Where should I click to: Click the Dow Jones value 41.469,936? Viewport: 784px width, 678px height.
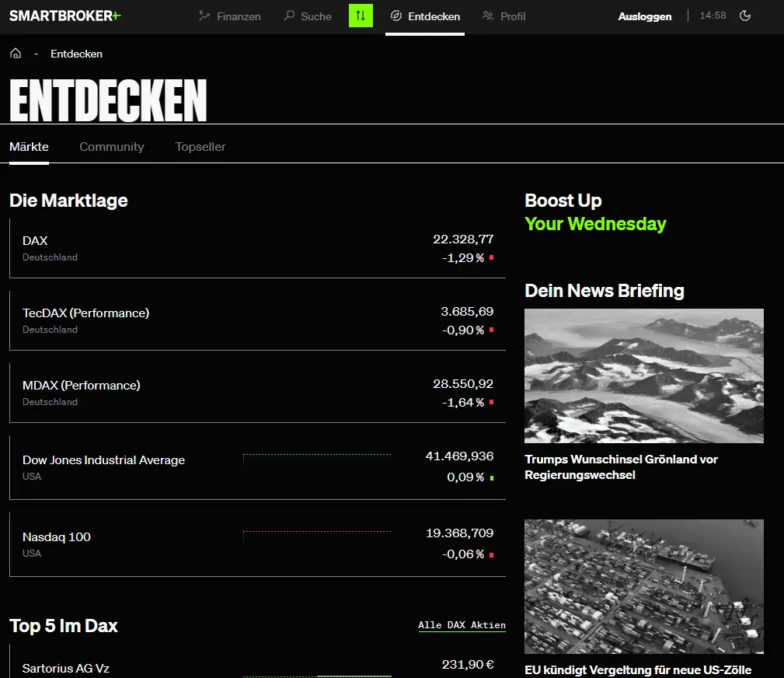[x=459, y=456]
